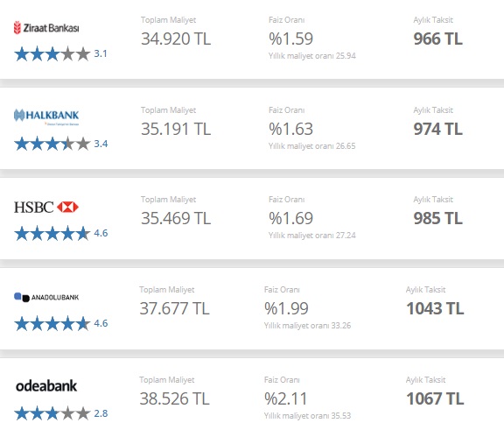Click Halkbank star rating 3.4
The height and width of the screenshot is (437, 504).
click(61, 144)
